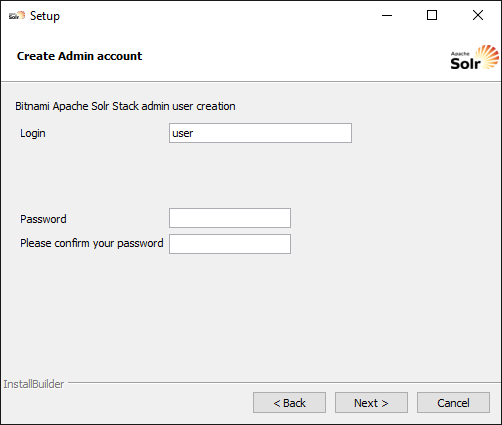Click the InstallBuilder label
Screen dimensions: 502x425
[34, 384]
